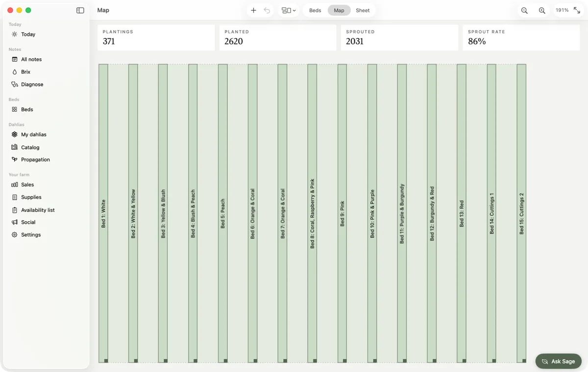Viewport: 588px width, 372px height.
Task: Select Bed 2: White & Yellow
Action: point(133,213)
